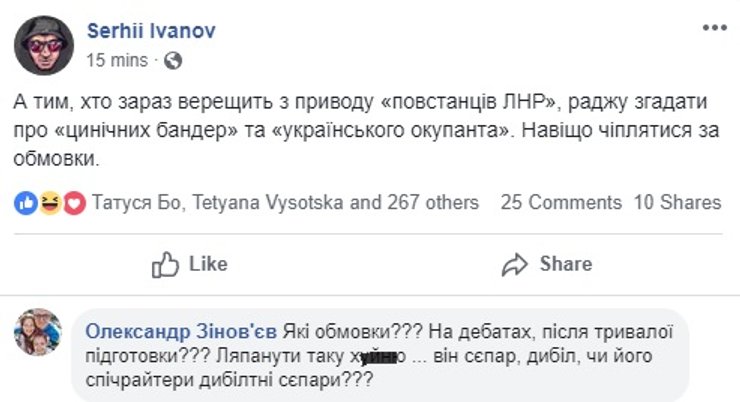Open Олександр Зінов'єв's commenter avatar
The width and height of the screenshot is (740, 402).
(x=40, y=334)
